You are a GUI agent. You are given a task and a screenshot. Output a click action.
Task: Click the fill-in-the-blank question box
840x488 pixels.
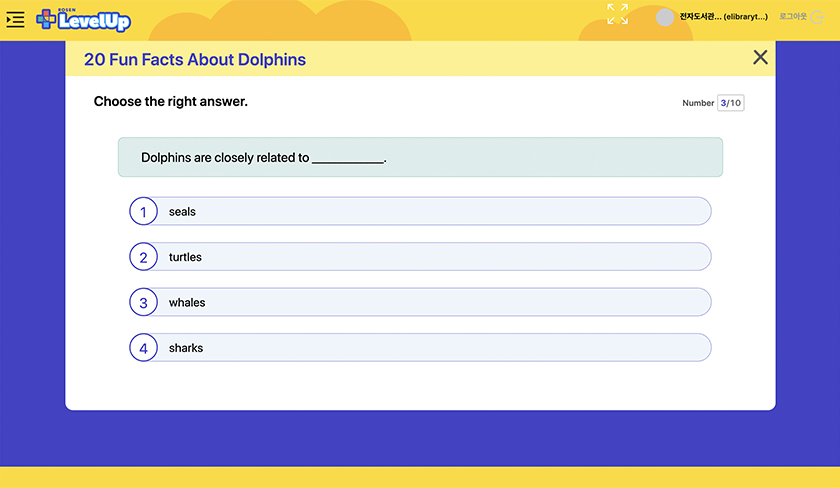[420, 158]
